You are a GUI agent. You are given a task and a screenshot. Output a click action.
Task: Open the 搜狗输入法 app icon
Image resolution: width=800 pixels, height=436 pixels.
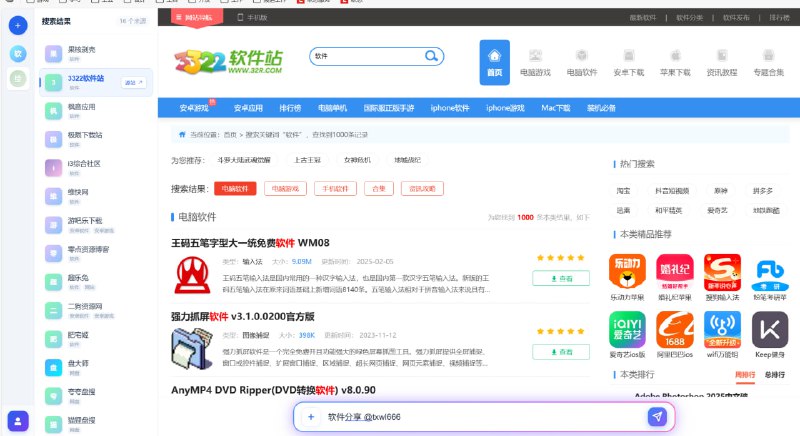pyautogui.click(x=722, y=271)
